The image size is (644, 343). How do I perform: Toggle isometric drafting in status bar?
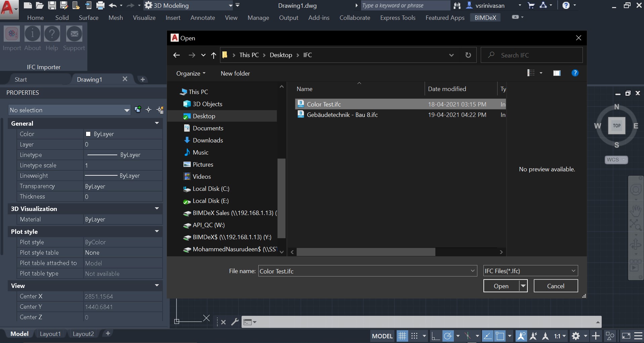(x=468, y=336)
